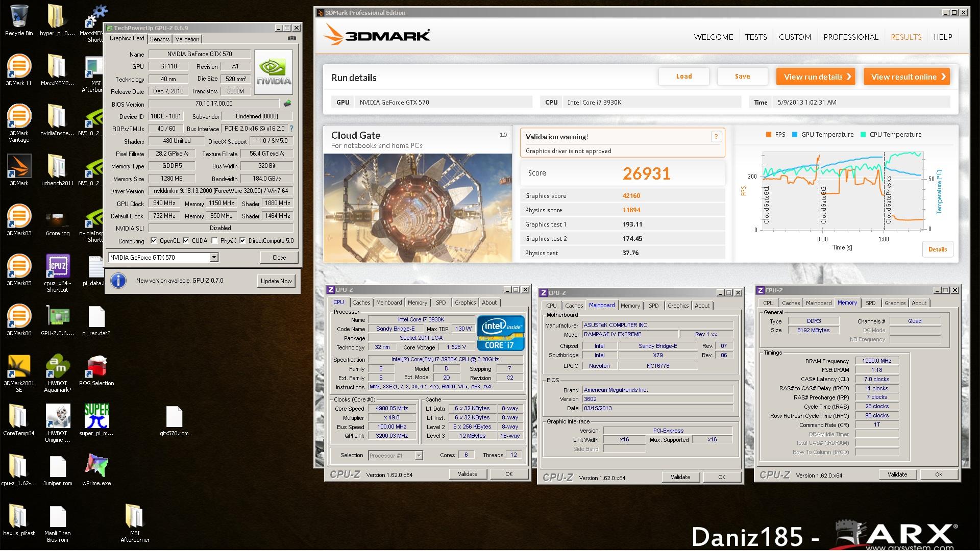Open 3DMark05 desktop shortcut
980x551 pixels.
click(19, 269)
